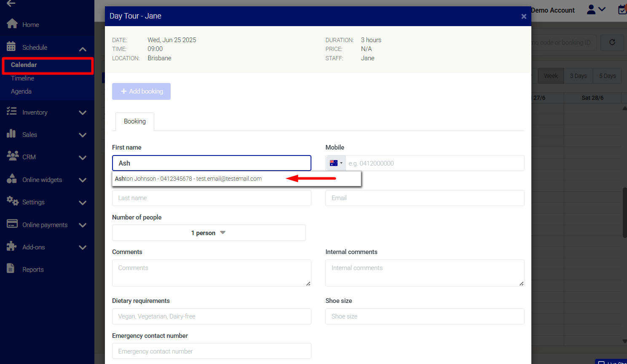Focus the Shoe size field
The height and width of the screenshot is (364, 627).
pos(425,316)
